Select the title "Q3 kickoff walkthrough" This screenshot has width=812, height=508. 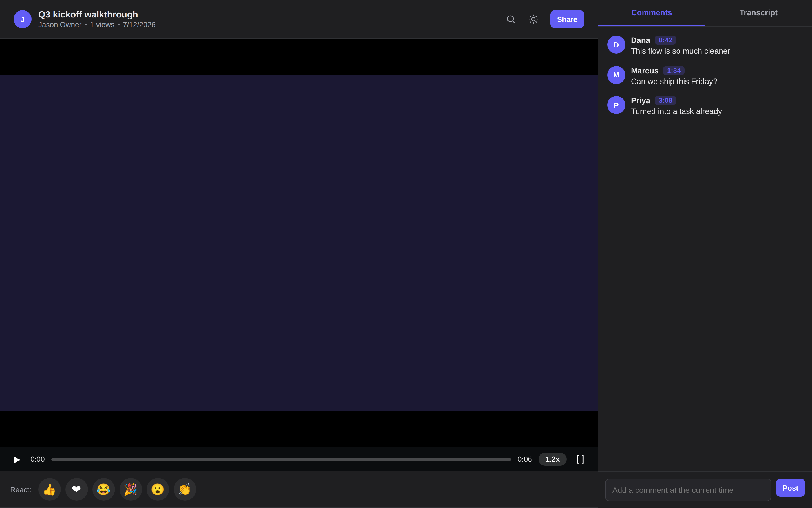point(88,14)
